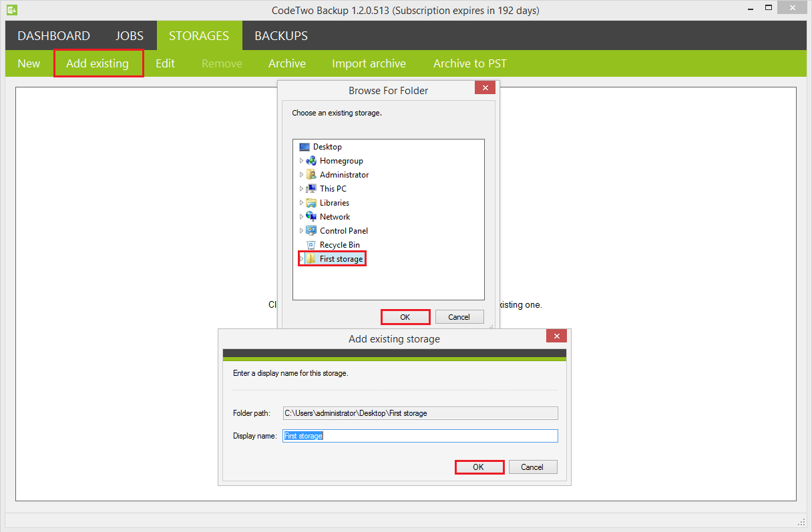Switch to the BACKUPS tab

coord(280,35)
